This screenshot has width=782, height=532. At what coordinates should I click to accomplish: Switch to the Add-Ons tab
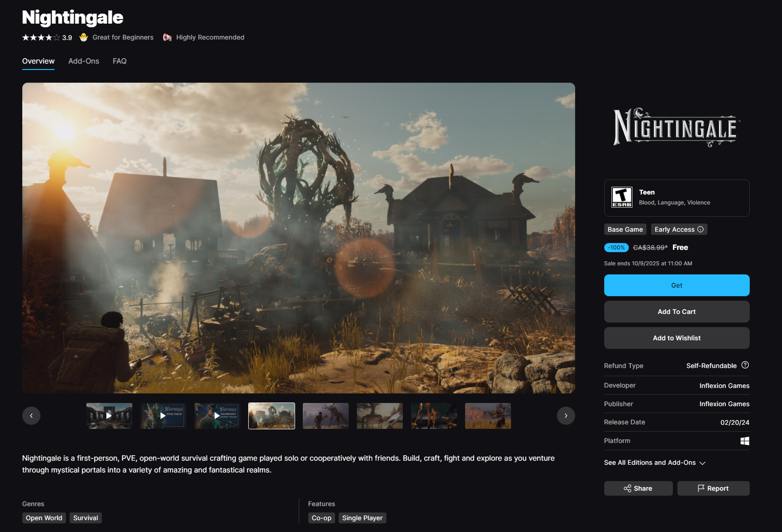point(84,61)
